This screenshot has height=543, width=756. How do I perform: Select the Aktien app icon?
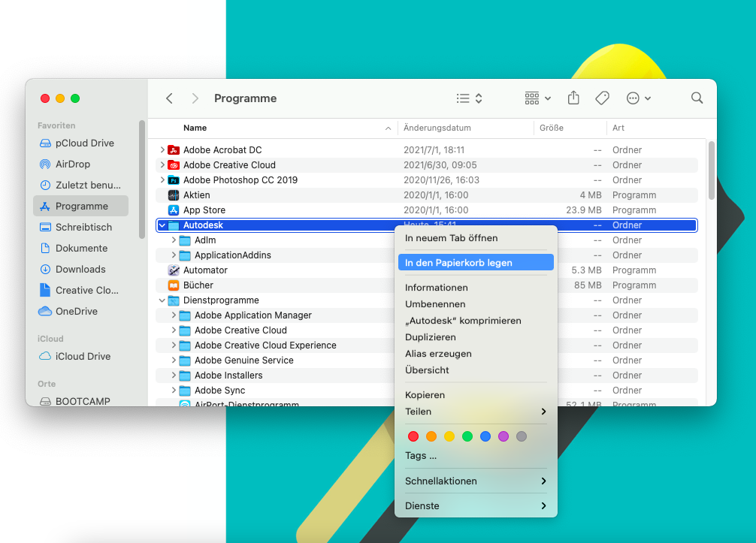[174, 195]
